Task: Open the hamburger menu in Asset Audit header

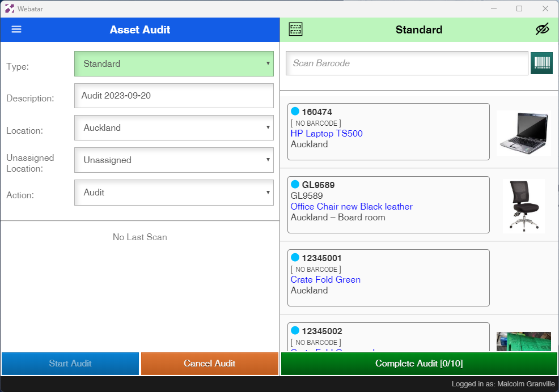Action: pyautogui.click(x=16, y=29)
